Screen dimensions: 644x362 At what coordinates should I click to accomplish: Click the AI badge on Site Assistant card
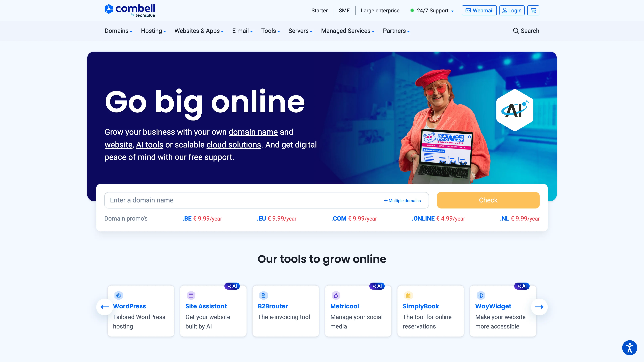(232, 286)
